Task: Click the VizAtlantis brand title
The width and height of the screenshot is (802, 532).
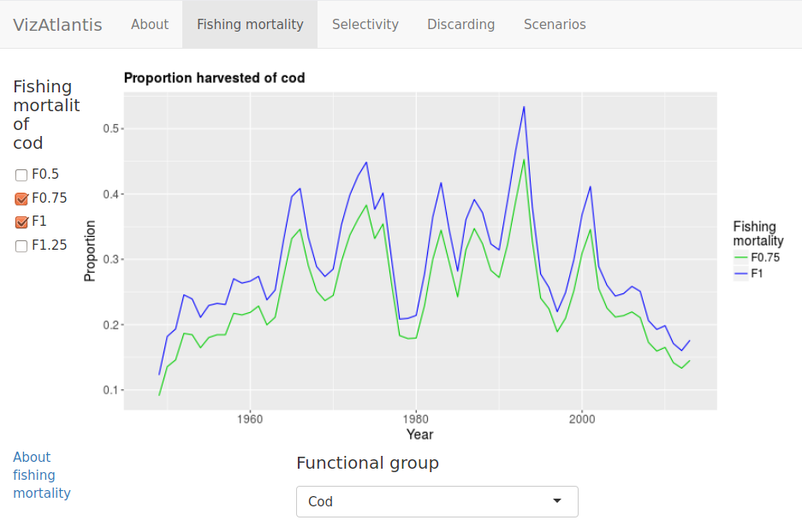Action: pos(57,24)
